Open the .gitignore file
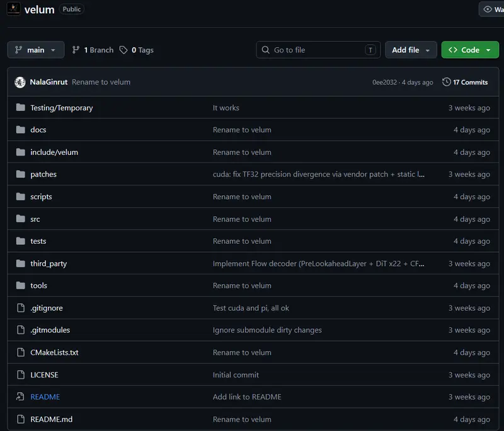The width and height of the screenshot is (504, 431). (x=47, y=308)
